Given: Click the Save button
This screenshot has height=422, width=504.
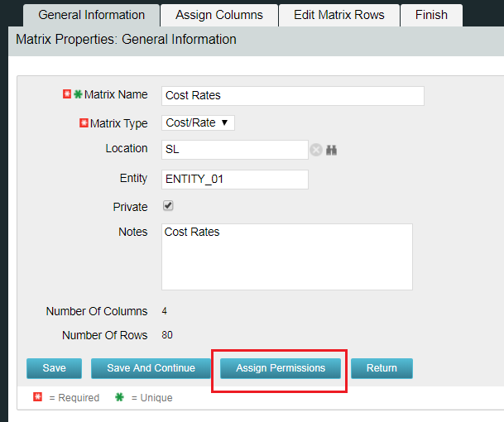Looking at the screenshot, I should coord(54,368).
